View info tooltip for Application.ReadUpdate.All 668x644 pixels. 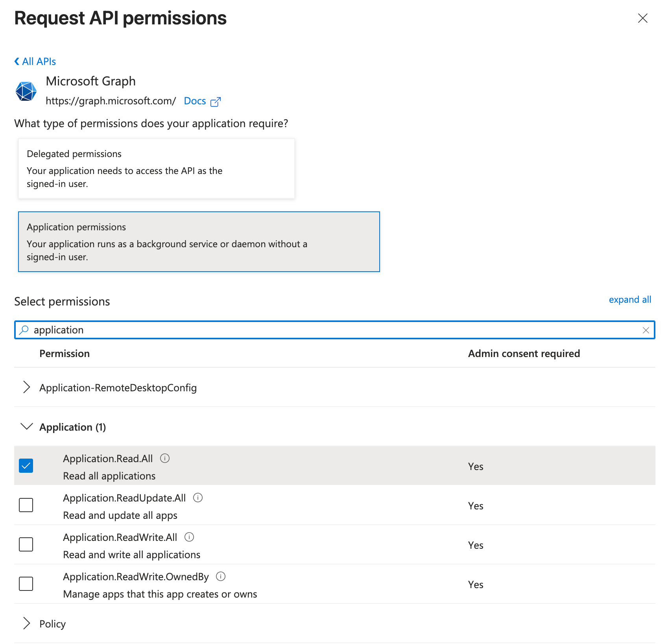click(198, 498)
